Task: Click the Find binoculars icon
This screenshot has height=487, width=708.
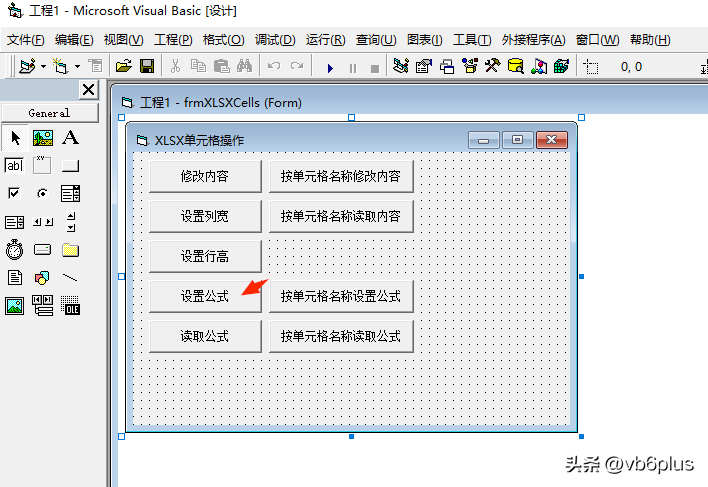Action: (x=244, y=67)
